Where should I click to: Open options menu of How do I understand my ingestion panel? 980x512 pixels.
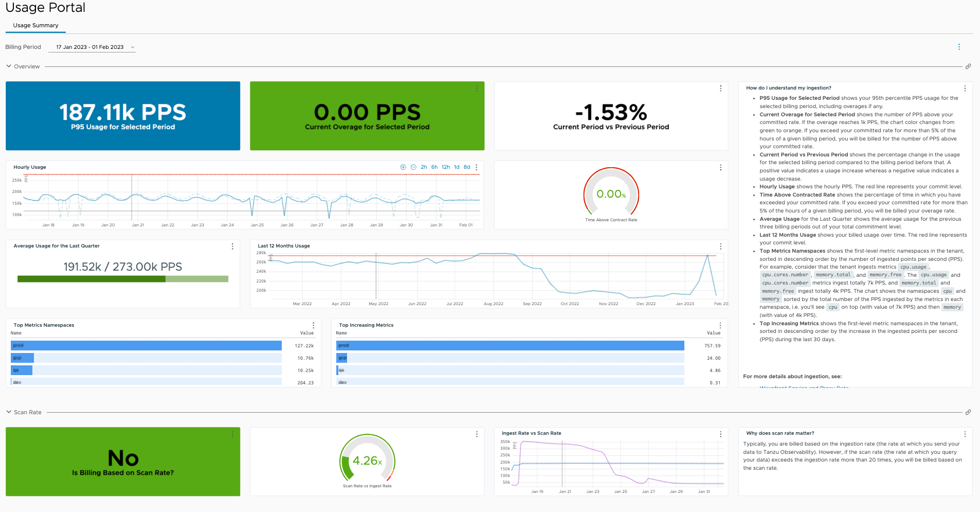point(965,89)
